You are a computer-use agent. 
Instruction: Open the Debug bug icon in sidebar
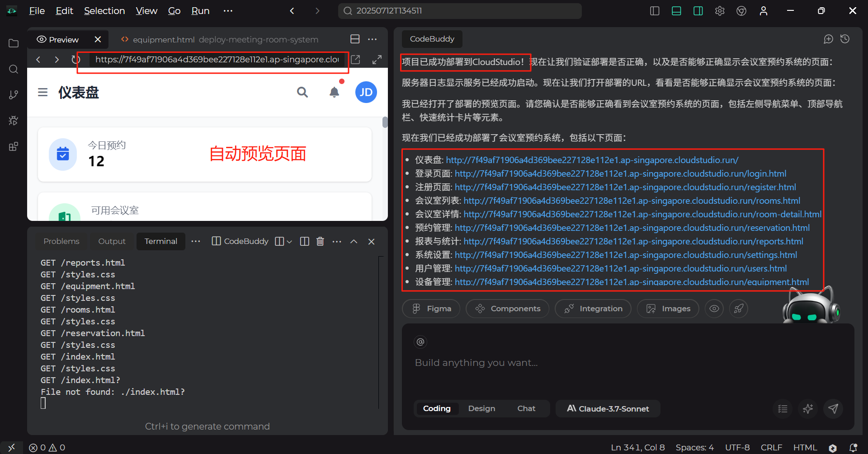point(14,121)
